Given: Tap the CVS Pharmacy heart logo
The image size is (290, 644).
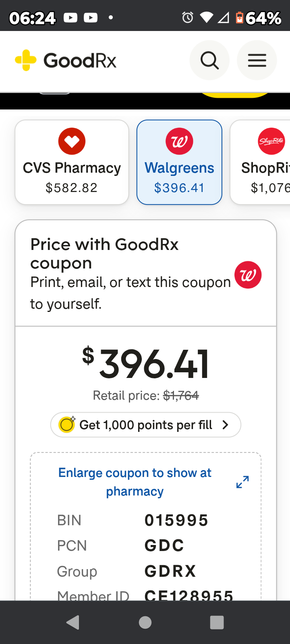Looking at the screenshot, I should tap(72, 141).
